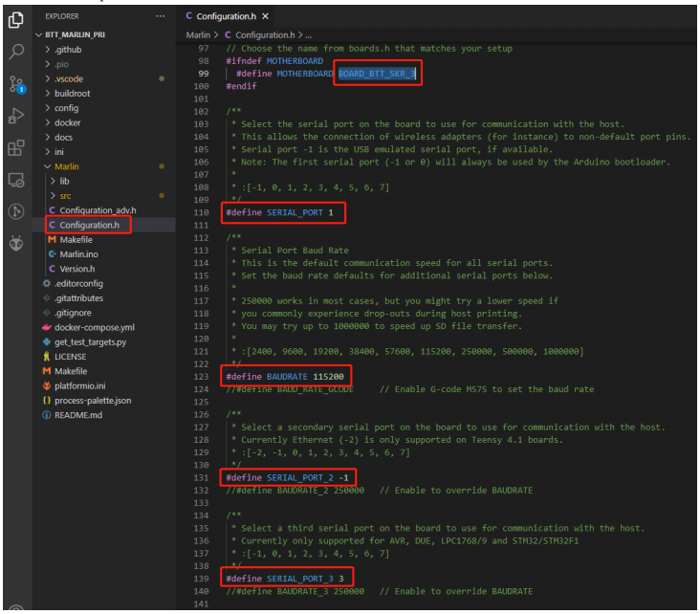Collapse the Marlin folder in explorer
This screenshot has width=700, height=614.
69,166
